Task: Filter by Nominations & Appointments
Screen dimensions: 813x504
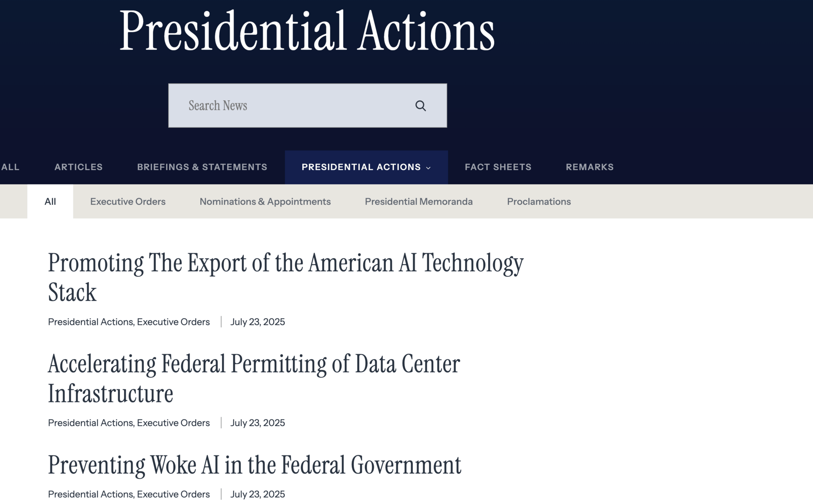Action: click(265, 201)
